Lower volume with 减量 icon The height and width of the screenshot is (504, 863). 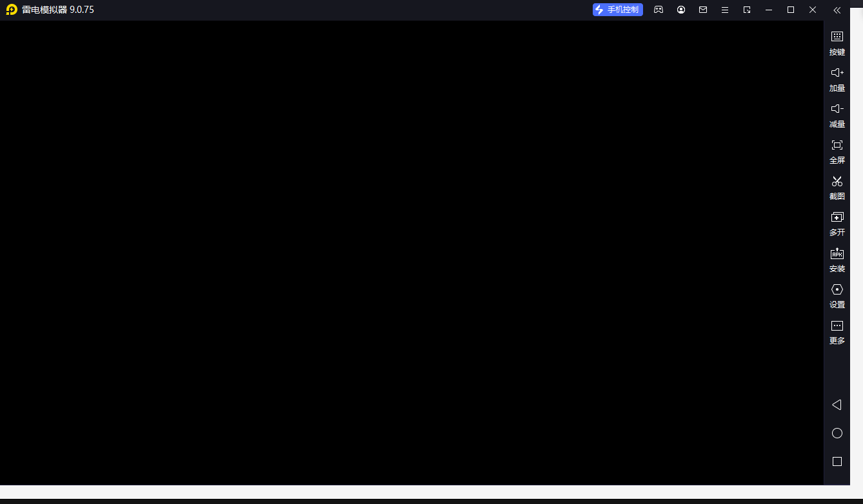point(837,115)
